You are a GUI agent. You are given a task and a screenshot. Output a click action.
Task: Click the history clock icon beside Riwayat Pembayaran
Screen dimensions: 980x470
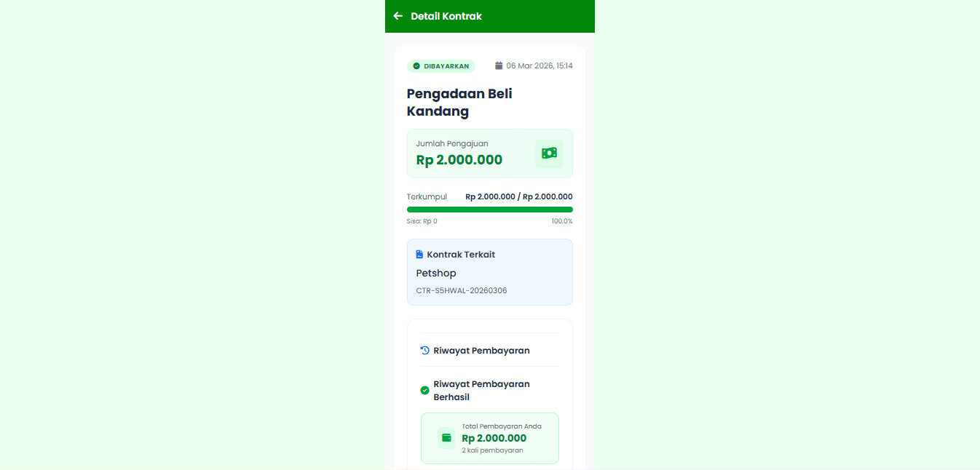click(x=424, y=349)
